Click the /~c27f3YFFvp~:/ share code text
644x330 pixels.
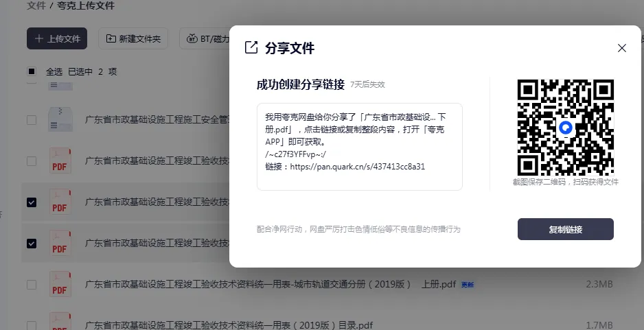point(296,154)
